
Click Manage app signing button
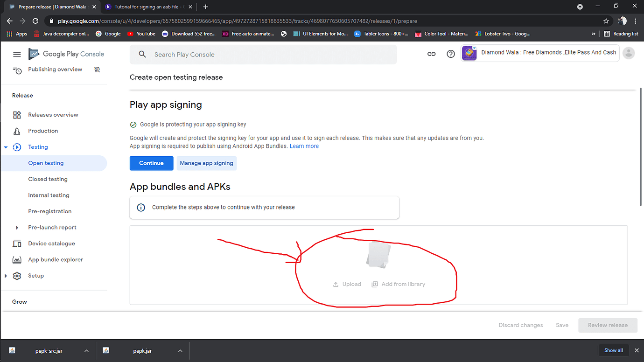coord(207,163)
